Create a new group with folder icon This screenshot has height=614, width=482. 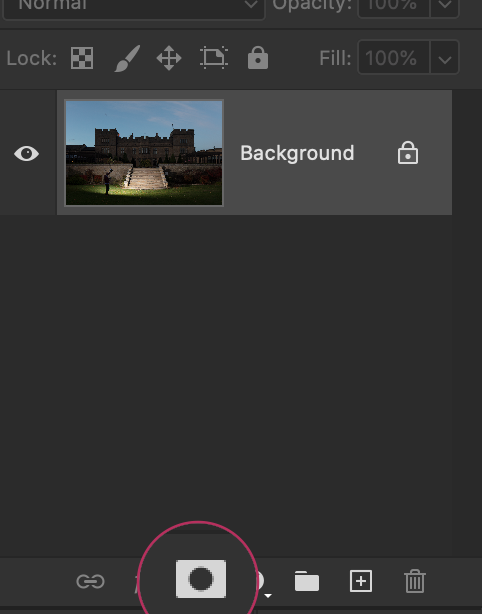coord(307,581)
